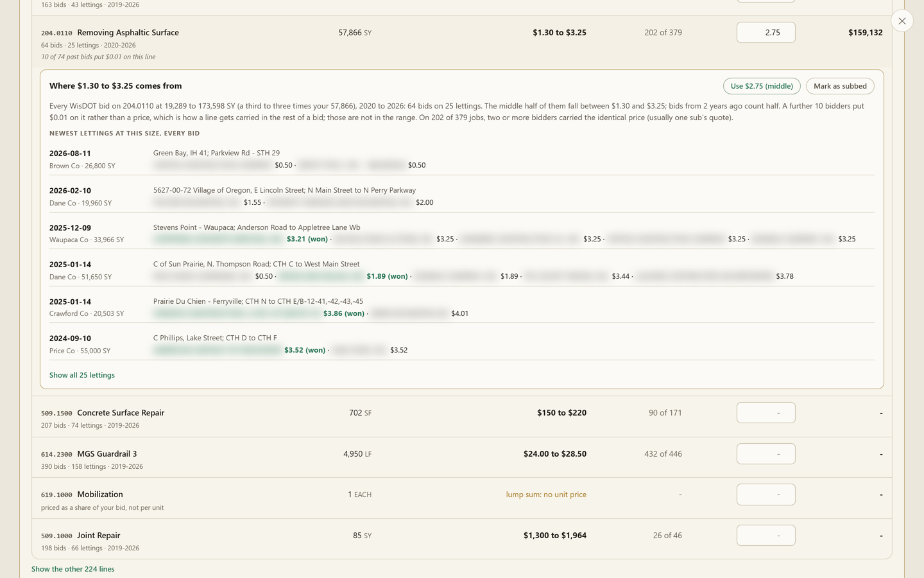The width and height of the screenshot is (924, 578).
Task: Click the 'lump sum: no unit price' note
Action: coord(546,495)
